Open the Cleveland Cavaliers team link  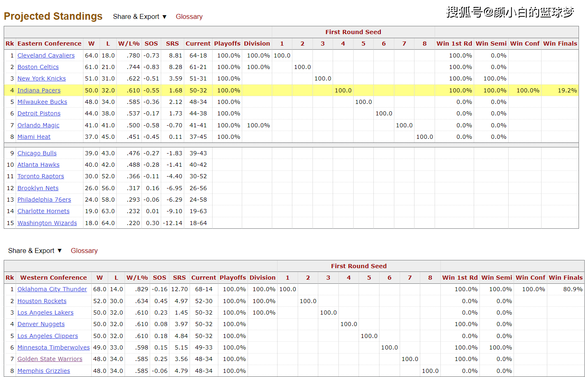[x=46, y=55]
